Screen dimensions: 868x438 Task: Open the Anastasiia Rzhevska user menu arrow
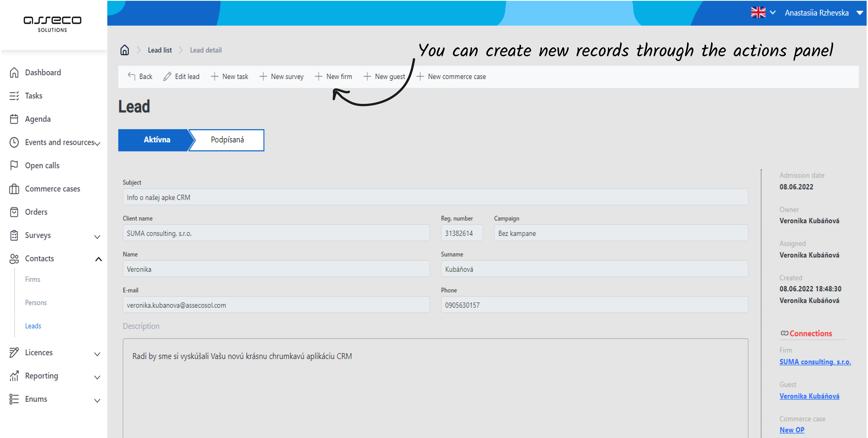coord(860,13)
